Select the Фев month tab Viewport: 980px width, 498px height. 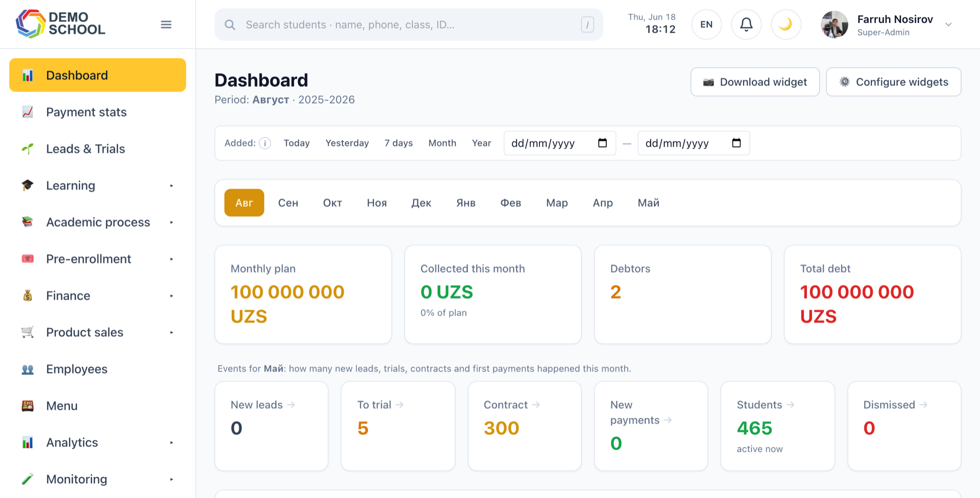coord(510,203)
